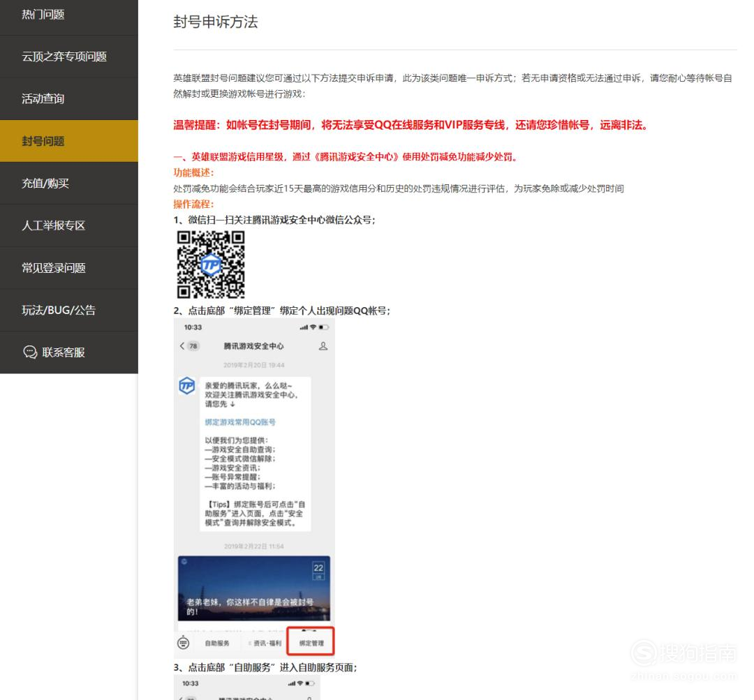
Task: Go to 活动查询 in the sidebar
Action: pyautogui.click(x=68, y=99)
